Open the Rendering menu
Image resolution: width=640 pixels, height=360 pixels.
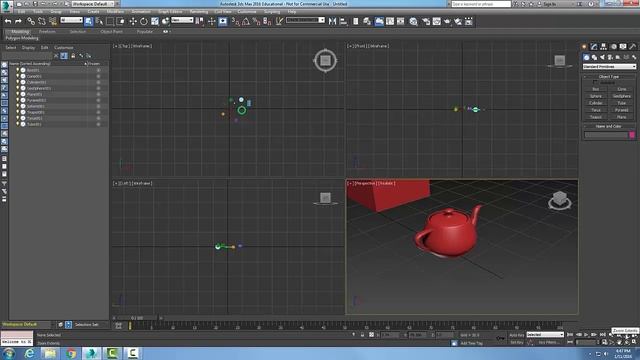pos(199,11)
